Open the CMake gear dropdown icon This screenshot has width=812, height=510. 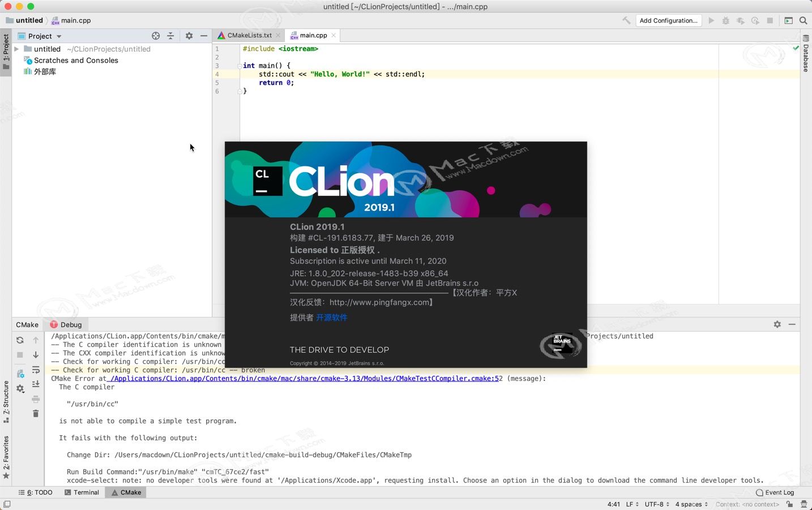coord(20,389)
